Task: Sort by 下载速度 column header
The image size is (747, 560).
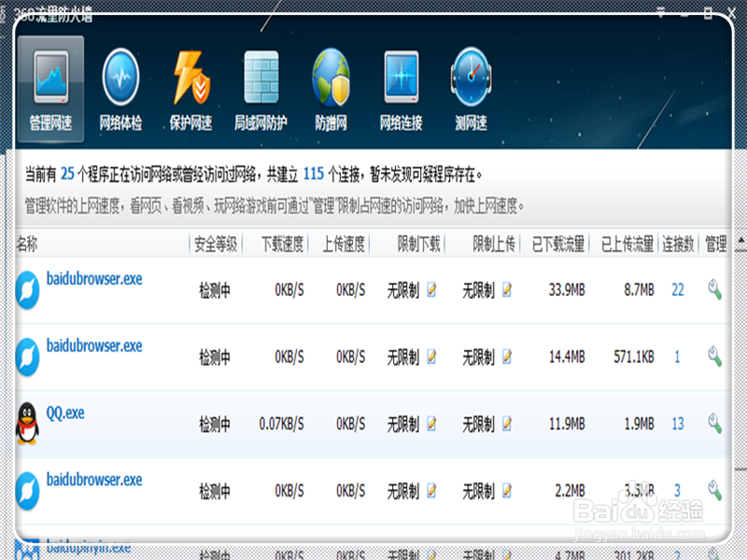Action: [283, 245]
